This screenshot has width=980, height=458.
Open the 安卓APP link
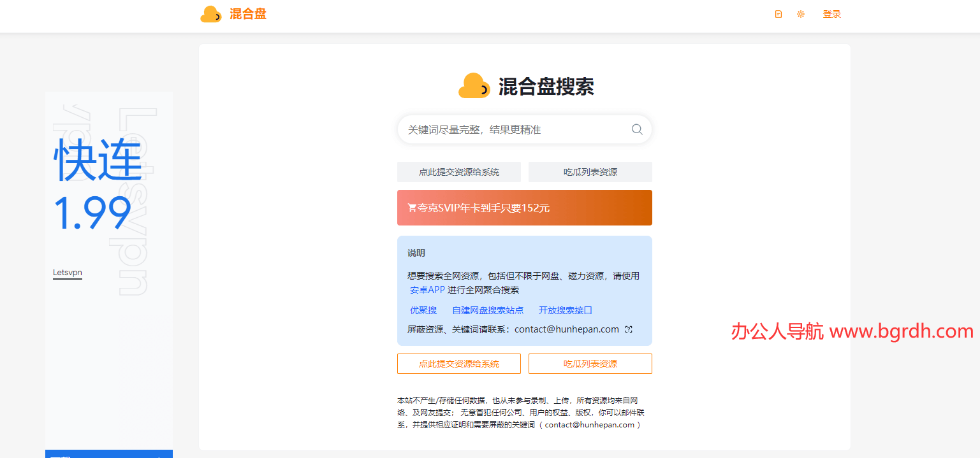point(427,290)
